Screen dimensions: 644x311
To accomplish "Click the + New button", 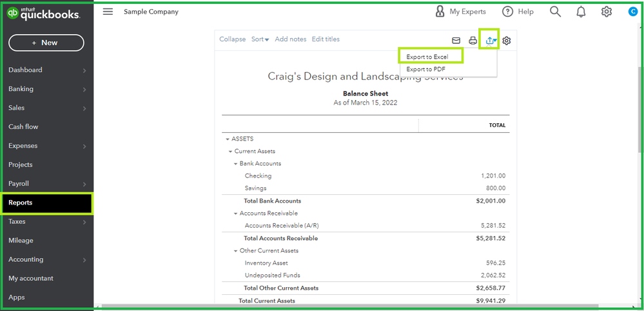I will pos(46,43).
